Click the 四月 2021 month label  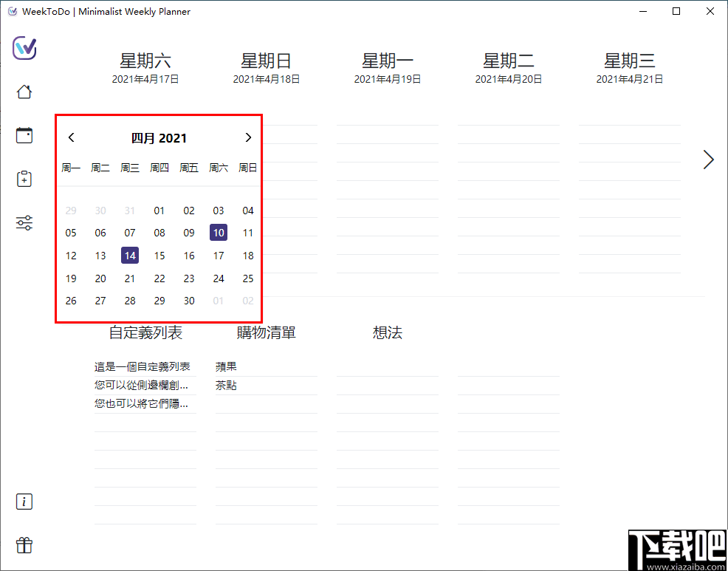[159, 137]
